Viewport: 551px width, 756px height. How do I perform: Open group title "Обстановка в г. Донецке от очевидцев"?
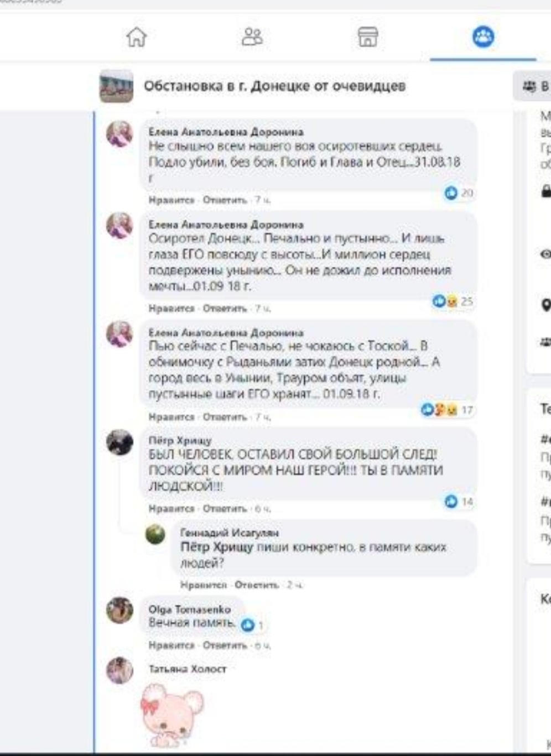coord(274,86)
